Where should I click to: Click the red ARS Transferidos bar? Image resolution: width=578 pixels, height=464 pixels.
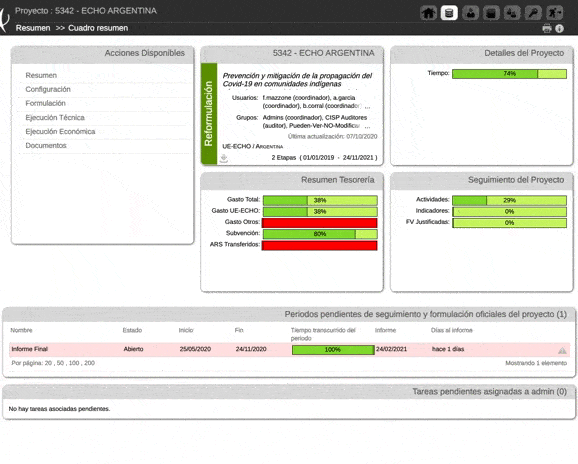[320, 245]
